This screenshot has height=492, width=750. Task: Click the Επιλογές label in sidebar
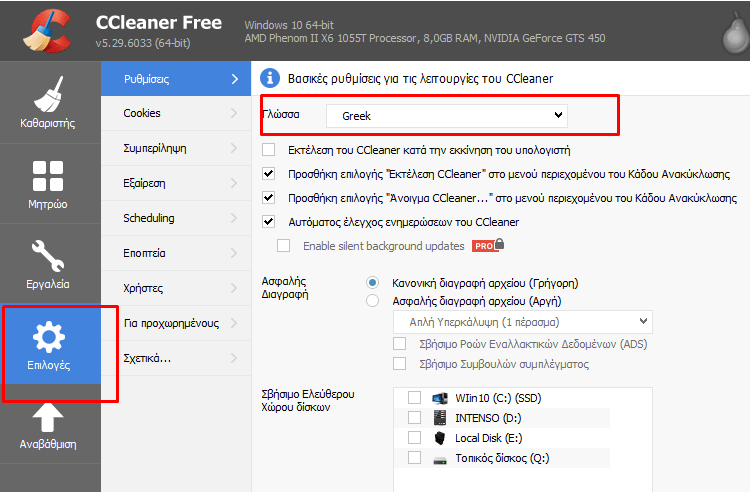coord(48,365)
